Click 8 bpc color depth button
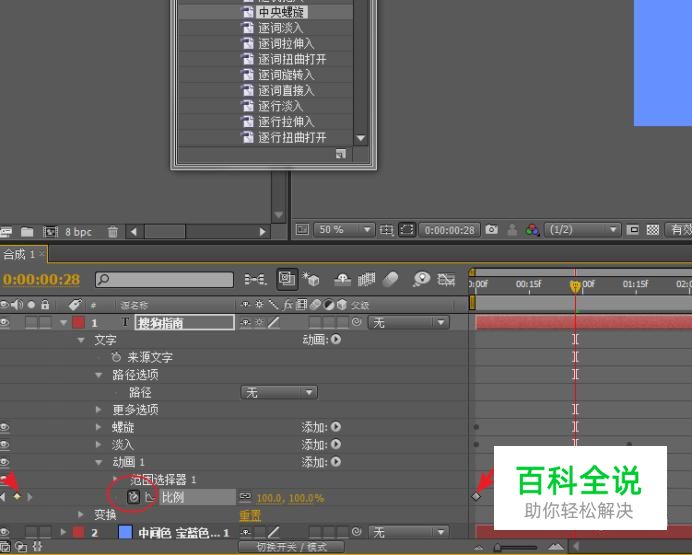The width and height of the screenshot is (692, 555). point(78,232)
